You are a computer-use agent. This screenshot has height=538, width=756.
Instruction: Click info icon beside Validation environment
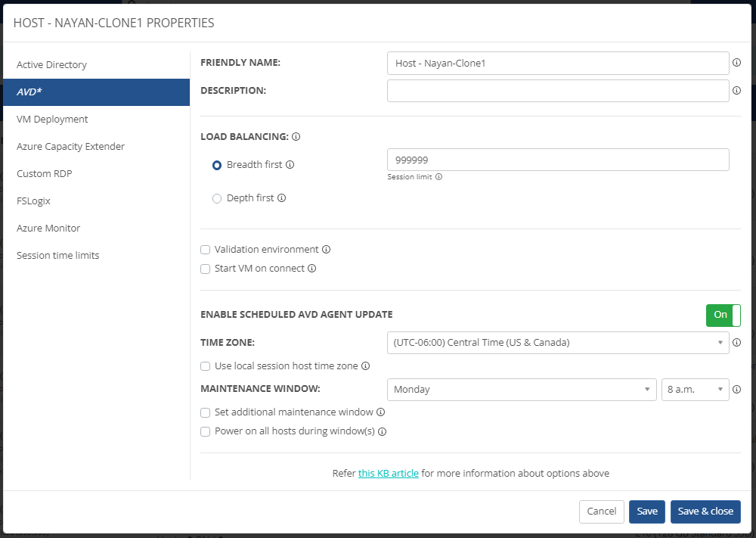327,250
